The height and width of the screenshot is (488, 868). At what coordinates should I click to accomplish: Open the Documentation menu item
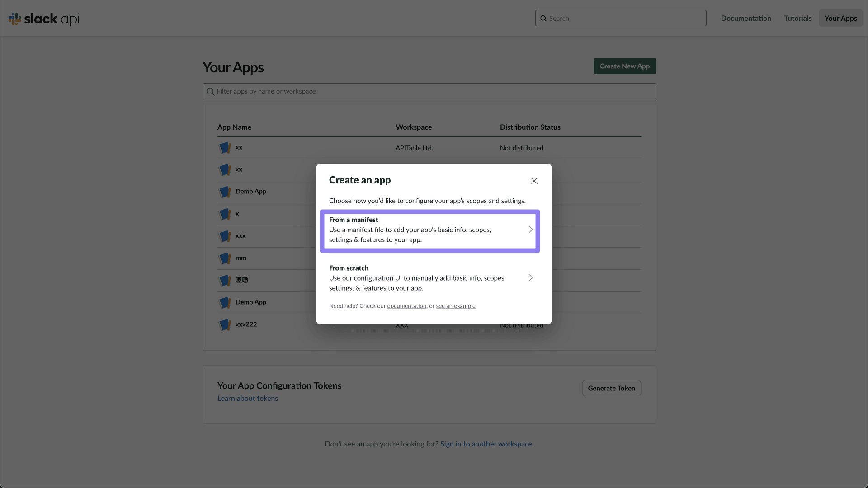(746, 18)
